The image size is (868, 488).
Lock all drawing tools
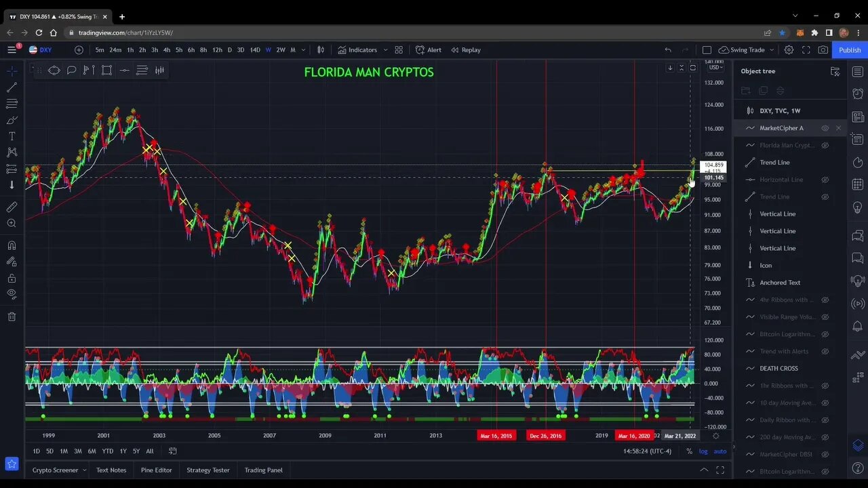[12, 278]
